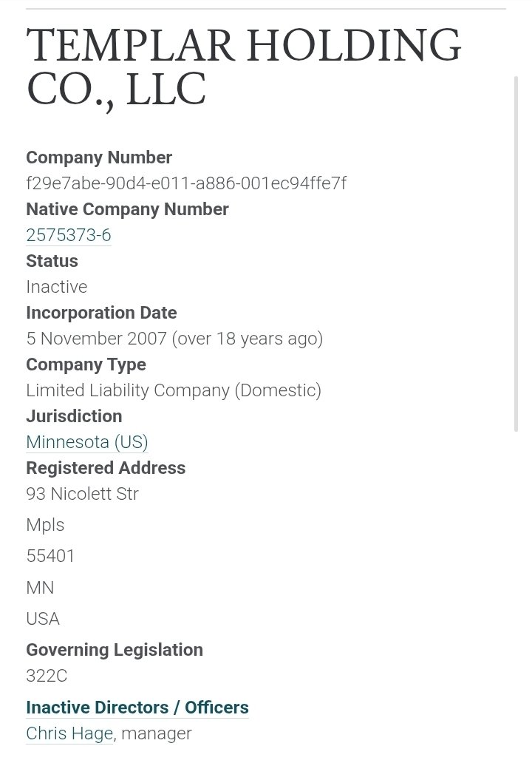Click the 5 November 2007 incorporation date

coord(174,339)
